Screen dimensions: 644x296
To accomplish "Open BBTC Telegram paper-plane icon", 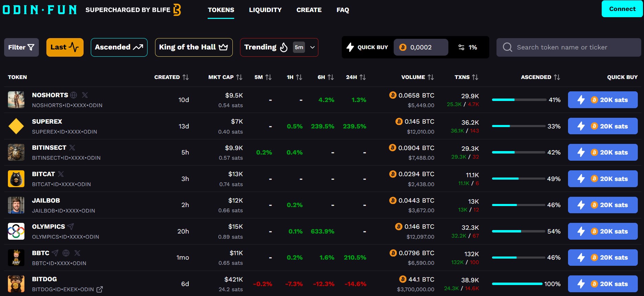I will coord(55,253).
